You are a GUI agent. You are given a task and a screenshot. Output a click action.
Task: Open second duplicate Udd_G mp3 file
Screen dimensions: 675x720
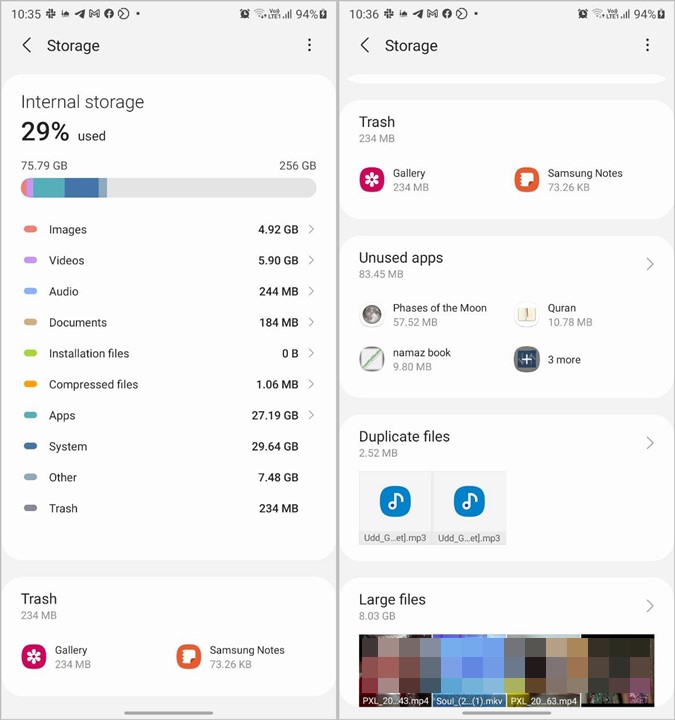pos(469,508)
